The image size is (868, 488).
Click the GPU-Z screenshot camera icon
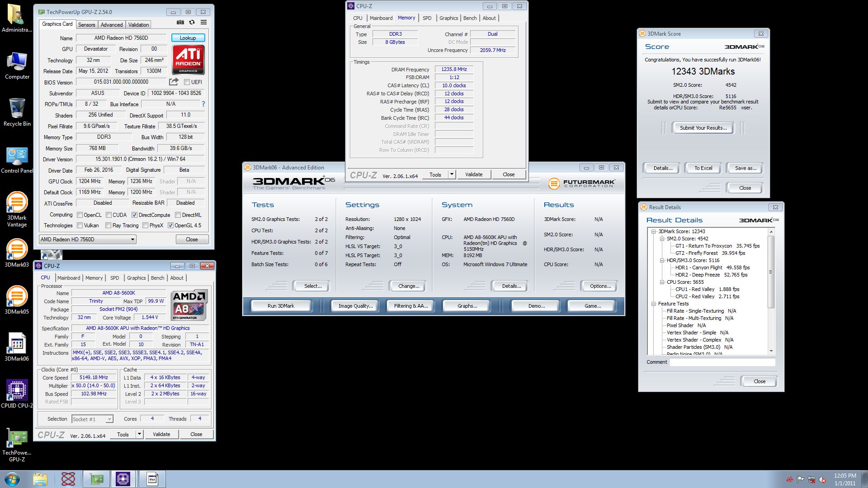180,22
